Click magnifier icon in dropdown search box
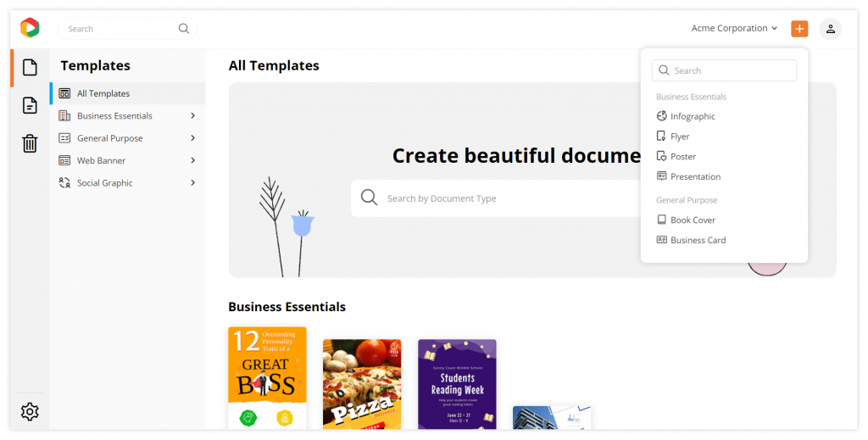This screenshot has width=868, height=440. click(664, 70)
